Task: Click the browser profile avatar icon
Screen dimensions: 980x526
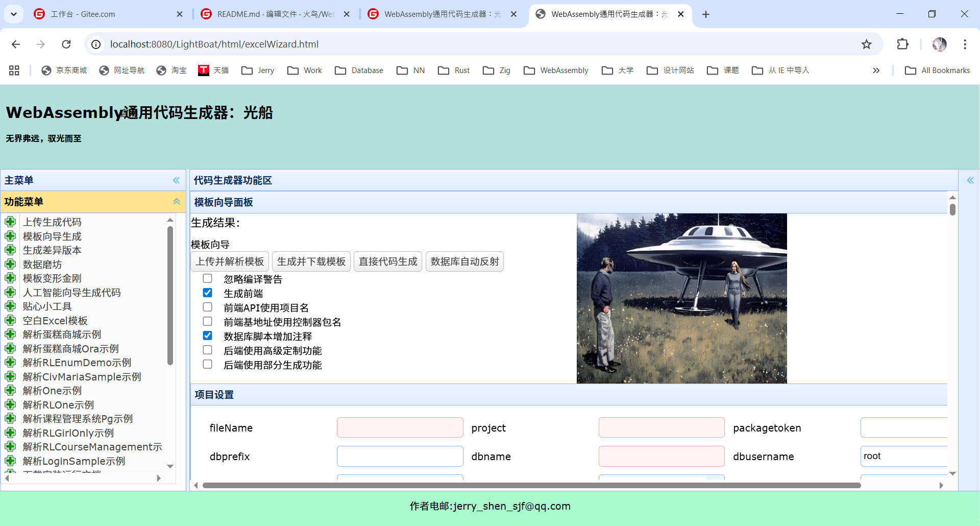Action: click(x=940, y=44)
